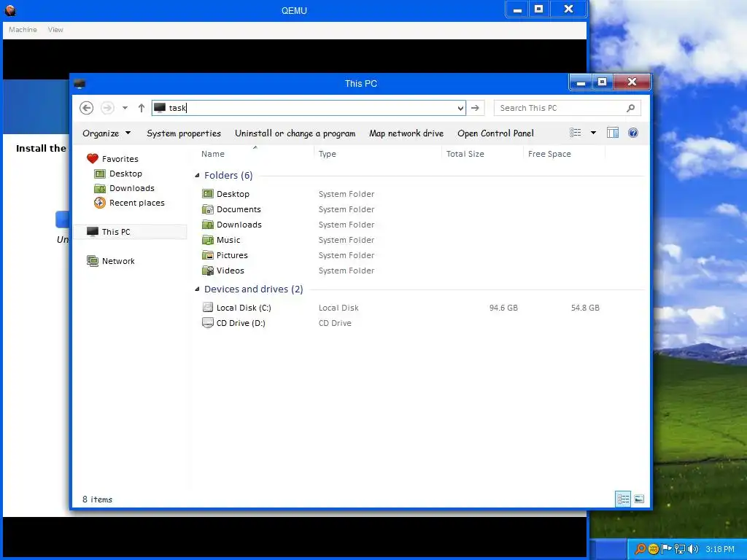Screen dimensions: 747x560
Task: Sort by the Type column header
Action: pos(328,154)
